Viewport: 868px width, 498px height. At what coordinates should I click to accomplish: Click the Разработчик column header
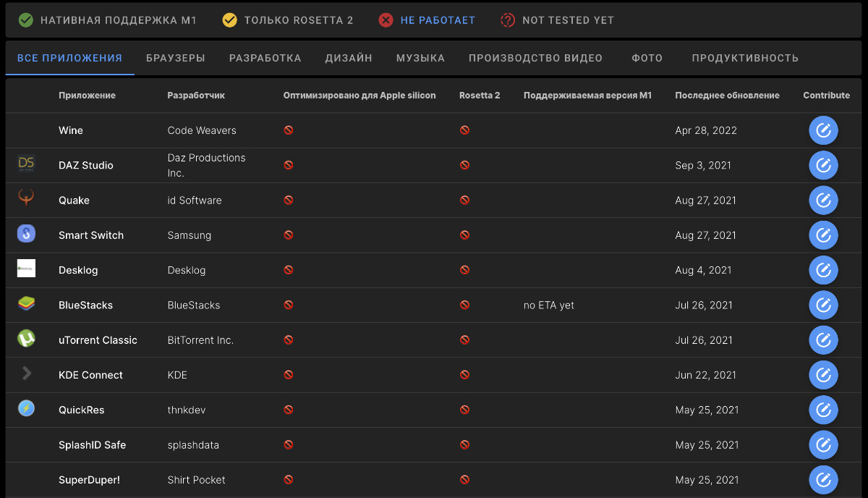[196, 96]
